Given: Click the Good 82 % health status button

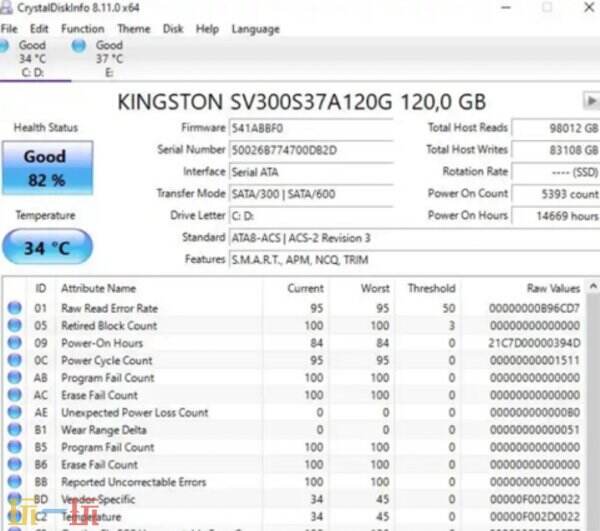Looking at the screenshot, I should coord(47,168).
